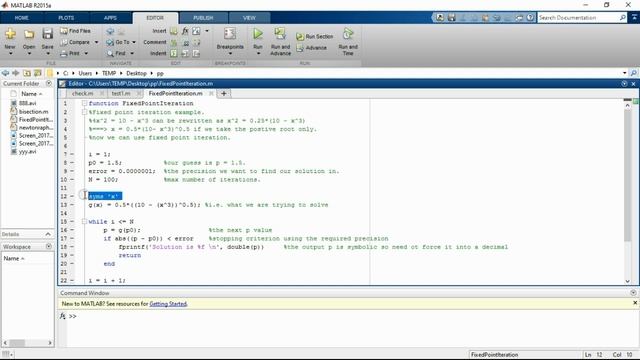Click the Users segment in path bar
This screenshot has width=640, height=360.
pyautogui.click(x=85, y=73)
